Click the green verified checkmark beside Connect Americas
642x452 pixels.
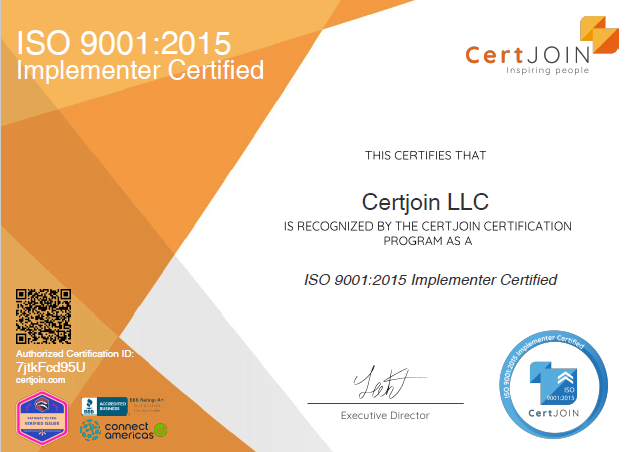[x=161, y=430]
